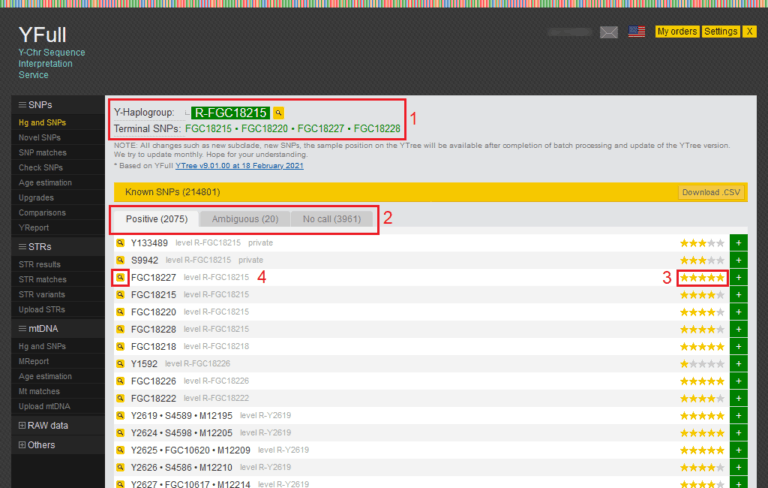This screenshot has height=488, width=768.
Task: Click five-star rating of FGC18227
Action: (x=701, y=277)
